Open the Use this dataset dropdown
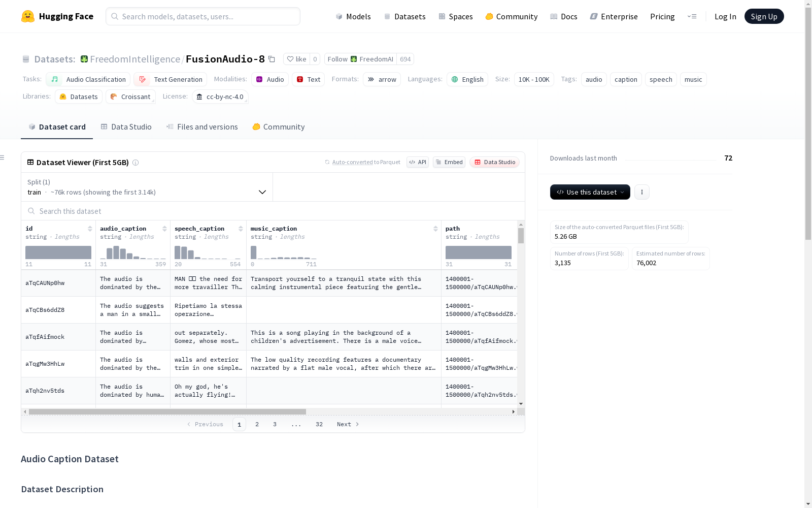This screenshot has height=508, width=812. tap(590, 192)
